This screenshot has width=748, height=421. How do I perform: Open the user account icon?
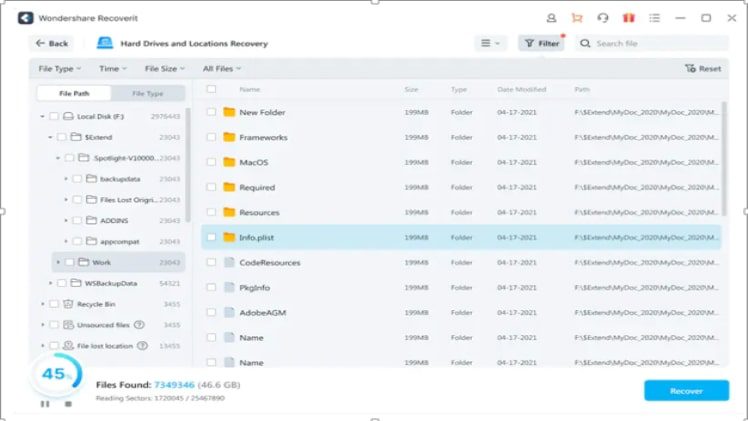551,18
